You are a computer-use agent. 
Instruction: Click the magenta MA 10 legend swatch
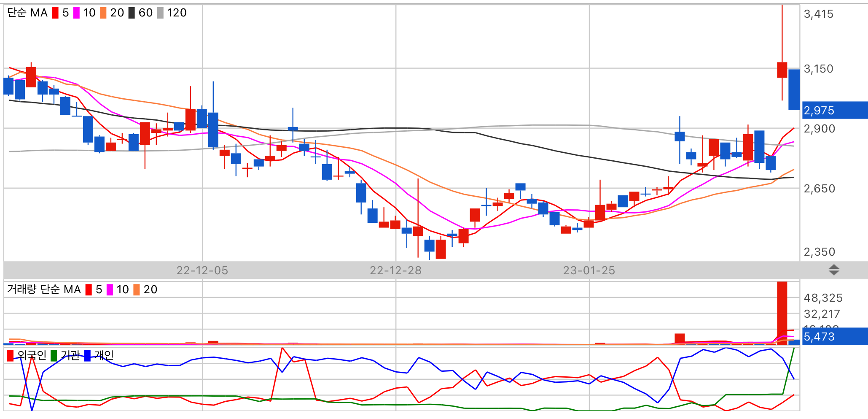(x=76, y=13)
